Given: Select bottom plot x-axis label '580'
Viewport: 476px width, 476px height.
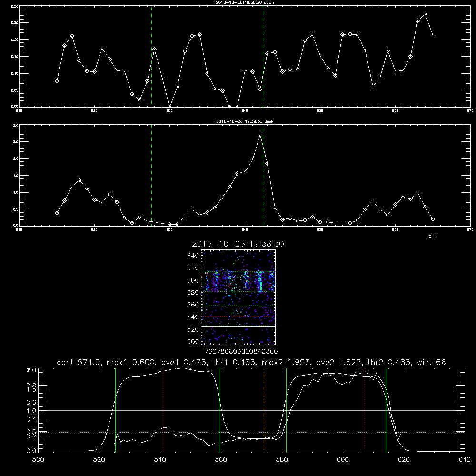Looking at the screenshot, I should [x=282, y=460].
